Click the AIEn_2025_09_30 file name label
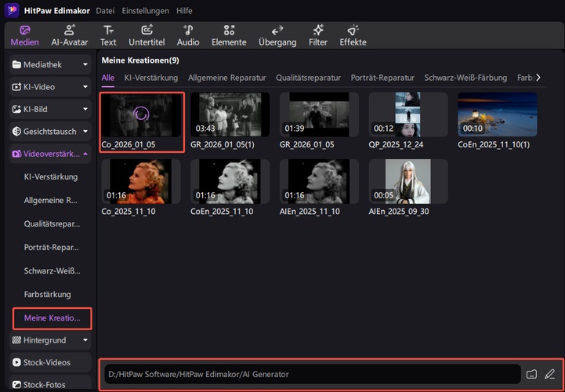The image size is (565, 392). (x=399, y=212)
